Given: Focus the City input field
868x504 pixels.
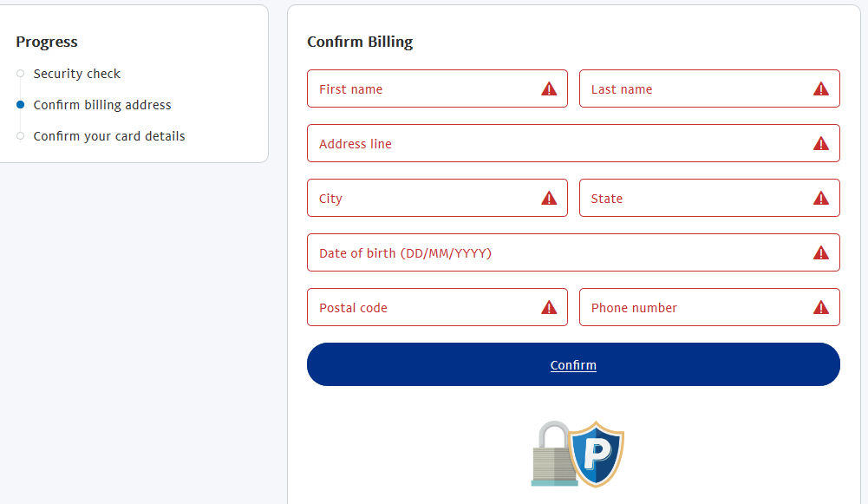Looking at the screenshot, I should [437, 198].
